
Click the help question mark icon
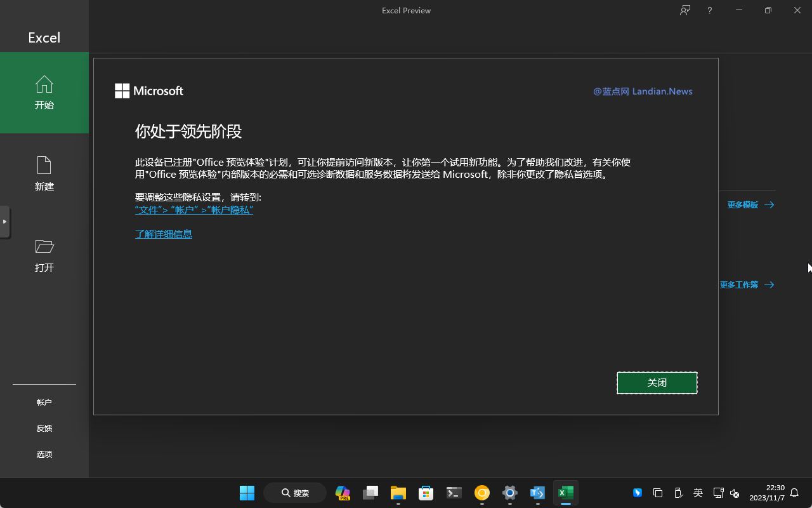coord(710,10)
